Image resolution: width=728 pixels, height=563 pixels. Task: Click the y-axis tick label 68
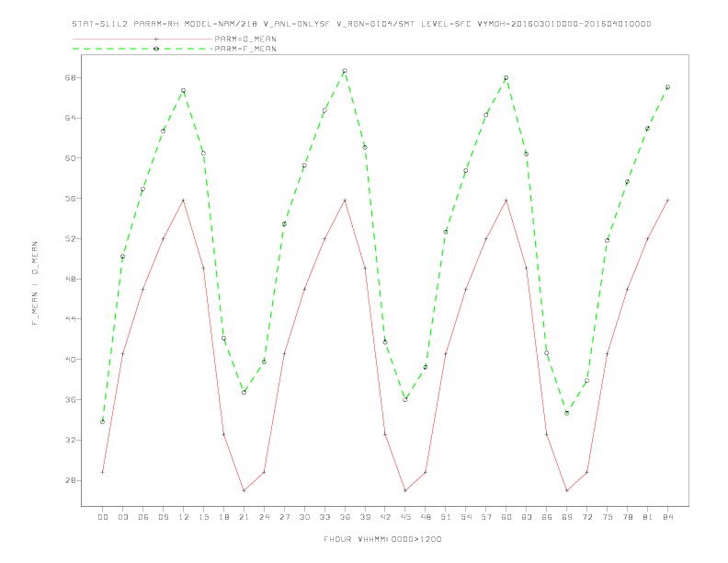coord(70,77)
